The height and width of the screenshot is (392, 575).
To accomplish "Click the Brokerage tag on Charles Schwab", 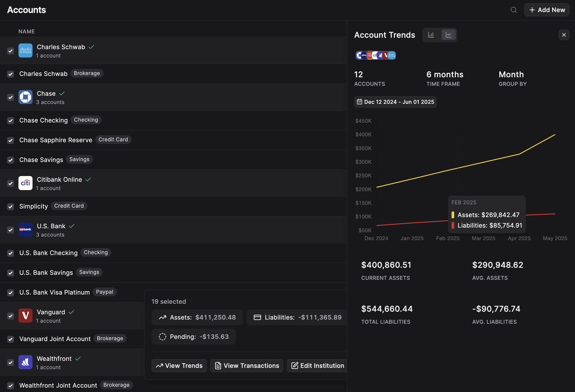I will click(87, 73).
